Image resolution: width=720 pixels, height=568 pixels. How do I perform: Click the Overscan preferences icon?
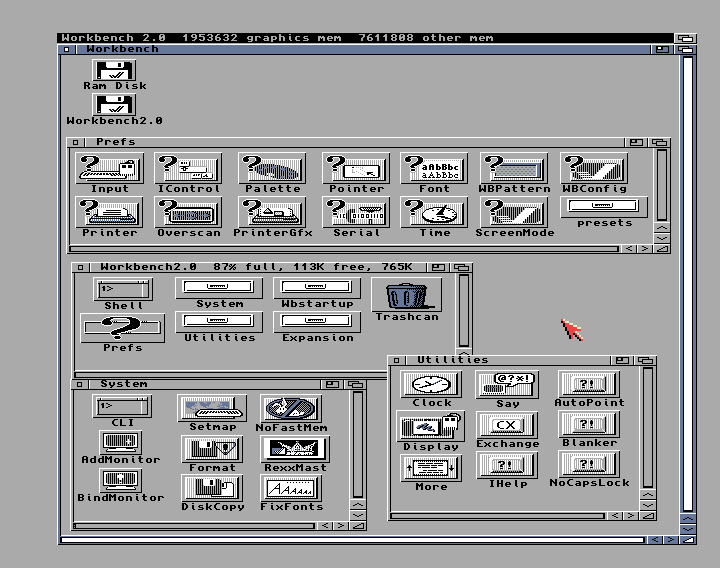[x=189, y=212]
